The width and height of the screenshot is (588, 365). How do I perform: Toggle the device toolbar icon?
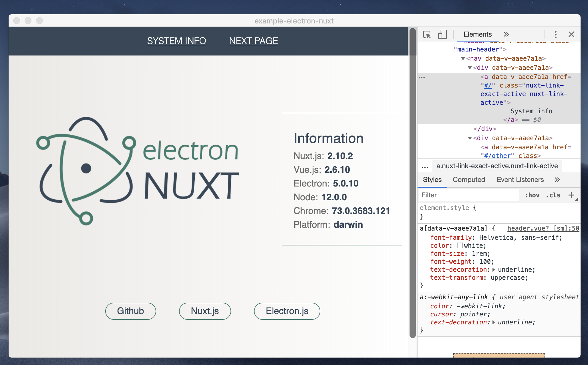442,35
